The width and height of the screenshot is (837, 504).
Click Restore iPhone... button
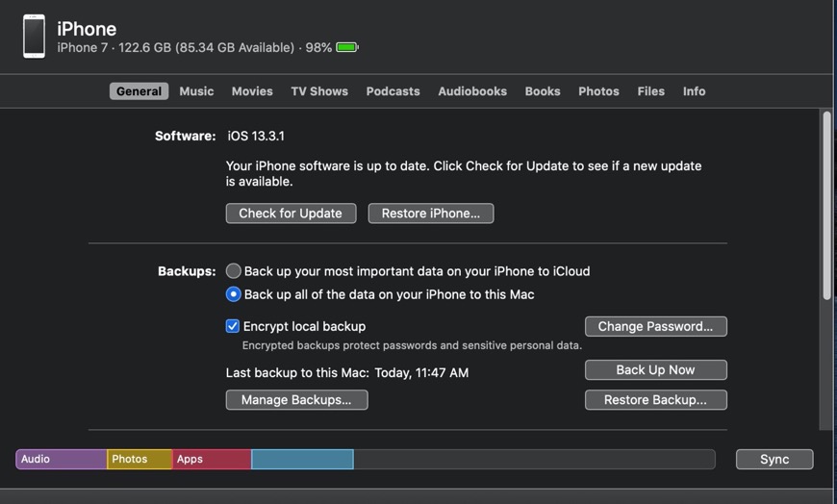click(431, 214)
